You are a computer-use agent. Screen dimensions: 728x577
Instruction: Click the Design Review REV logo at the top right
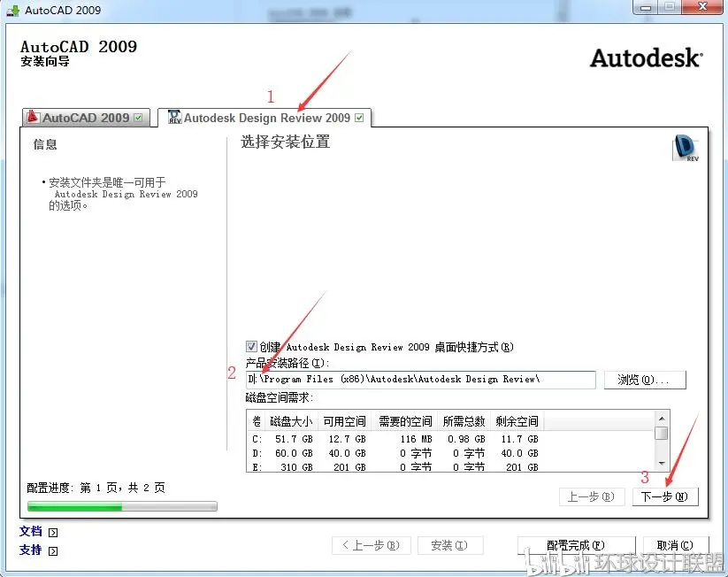pyautogui.click(x=686, y=148)
